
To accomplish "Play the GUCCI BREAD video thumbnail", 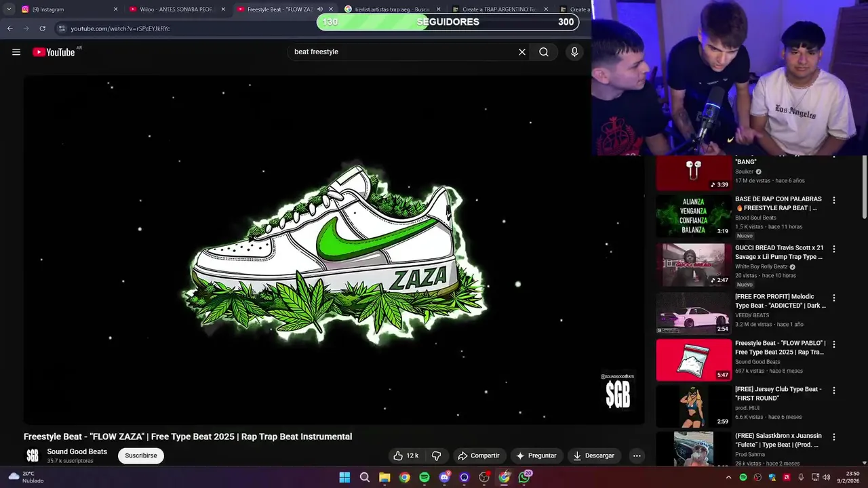I will tap(694, 265).
